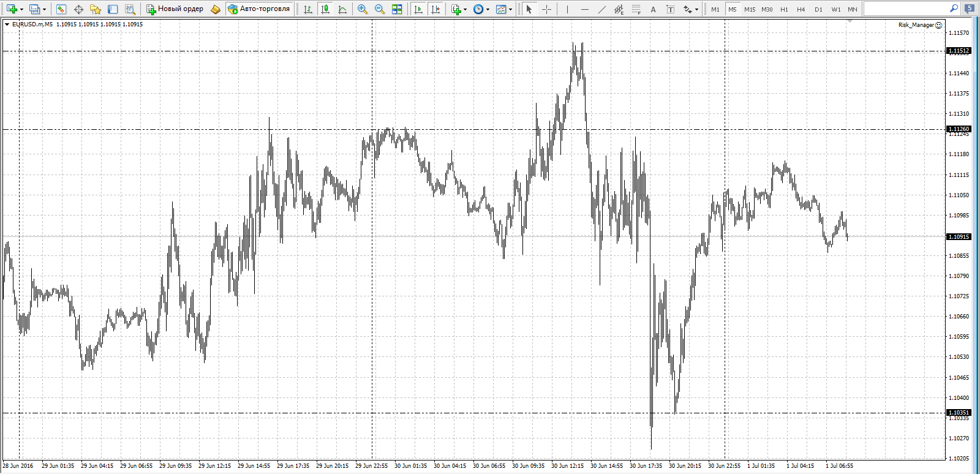Toggle the Авто-торговля button

tap(258, 9)
